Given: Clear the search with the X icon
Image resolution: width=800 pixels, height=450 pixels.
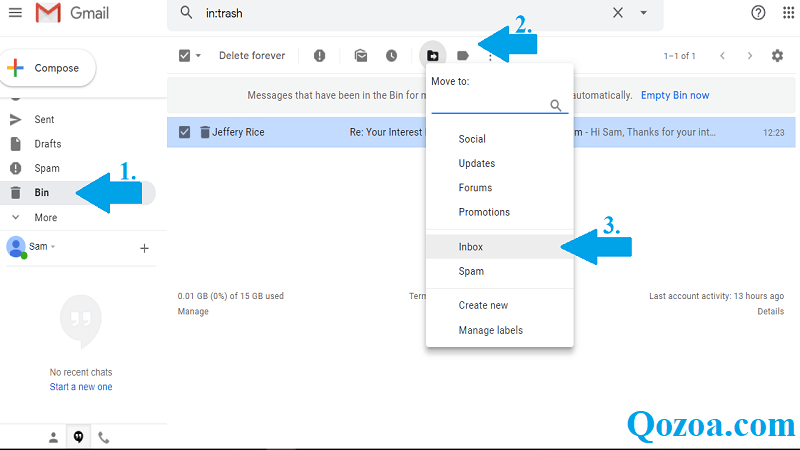Looking at the screenshot, I should click(x=617, y=13).
